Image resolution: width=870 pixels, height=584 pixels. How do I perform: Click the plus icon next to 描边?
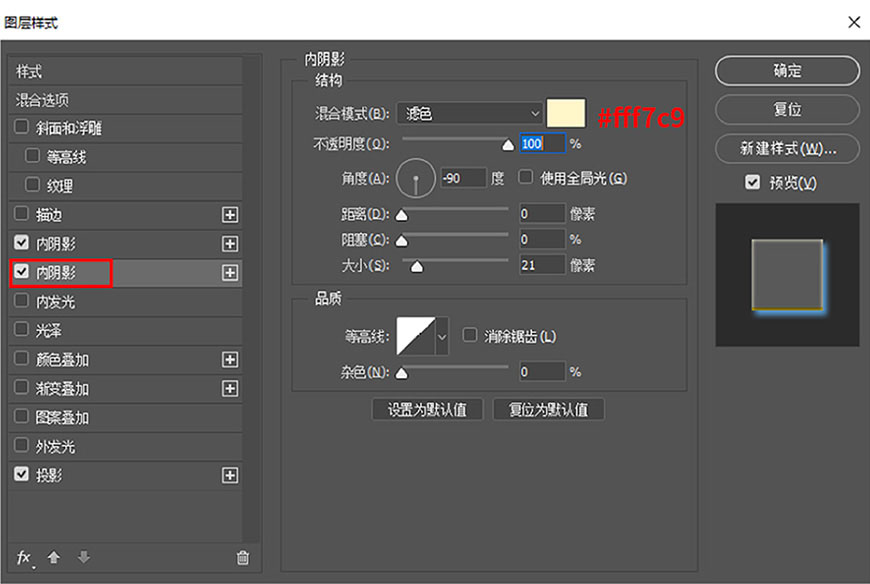click(x=231, y=214)
